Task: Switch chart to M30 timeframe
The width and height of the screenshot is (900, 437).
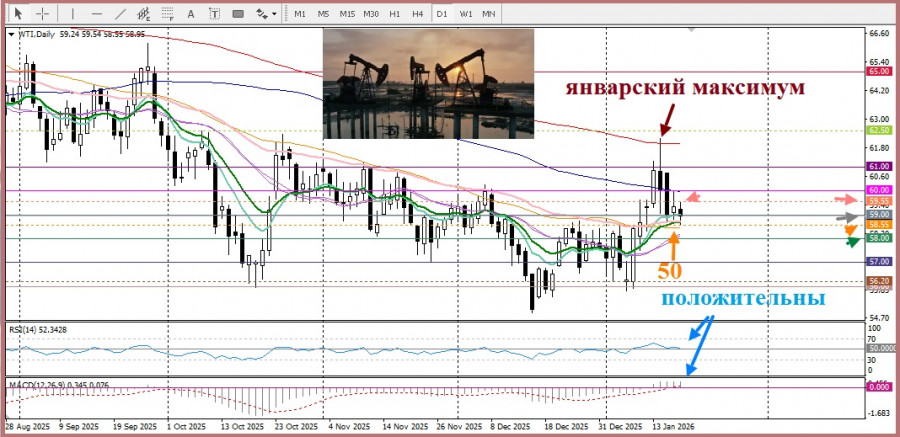Action: (x=371, y=13)
